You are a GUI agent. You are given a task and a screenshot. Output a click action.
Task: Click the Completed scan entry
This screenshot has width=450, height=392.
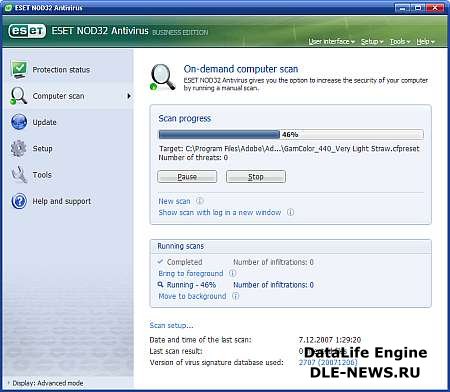tap(184, 262)
